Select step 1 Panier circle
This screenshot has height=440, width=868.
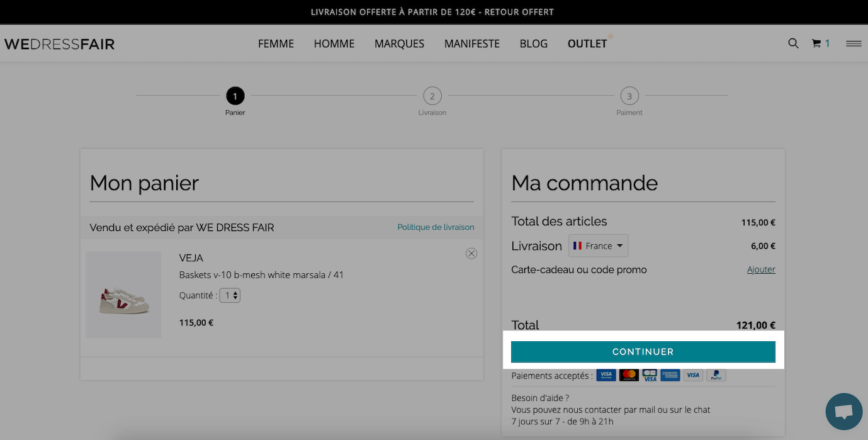[235, 96]
